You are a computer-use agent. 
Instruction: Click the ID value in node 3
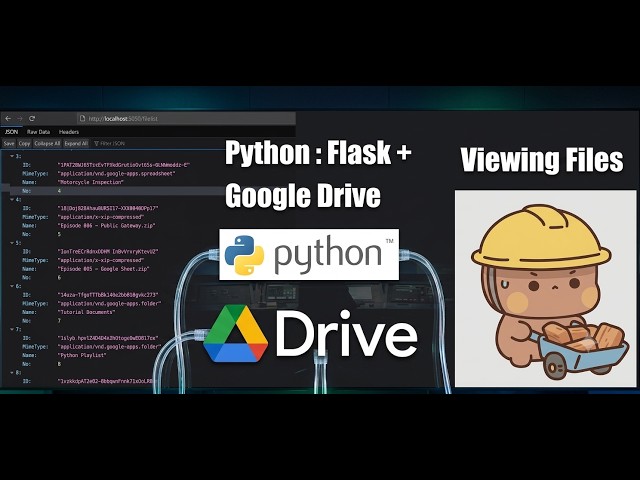(x=124, y=165)
